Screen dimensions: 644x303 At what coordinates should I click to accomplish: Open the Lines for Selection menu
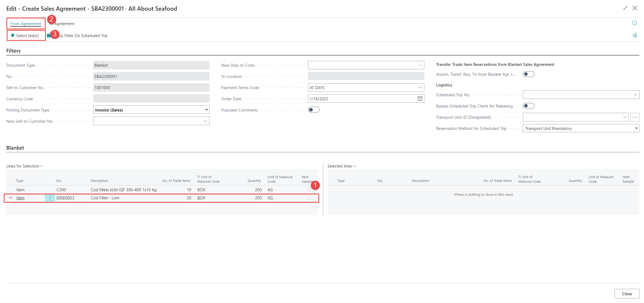pos(25,166)
